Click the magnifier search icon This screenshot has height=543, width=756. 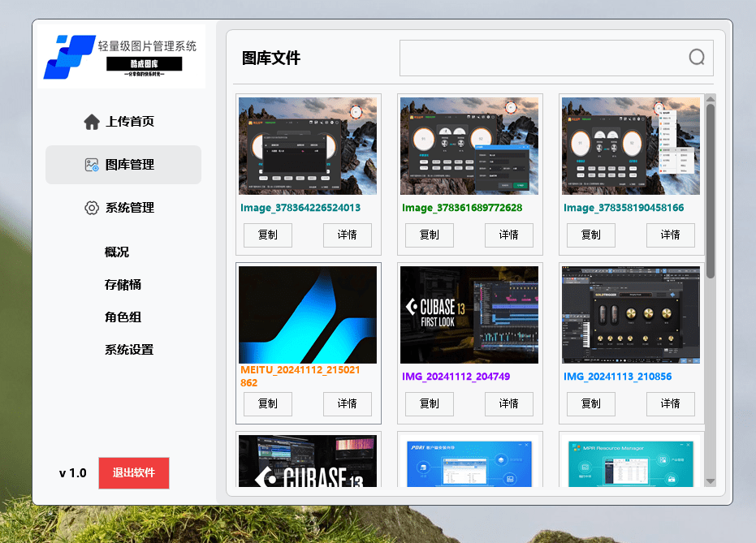(x=697, y=58)
